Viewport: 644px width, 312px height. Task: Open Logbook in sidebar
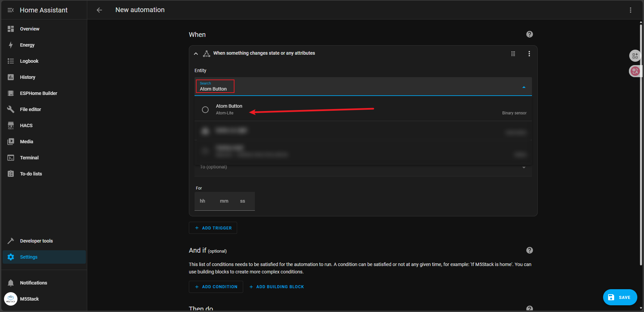[44, 61]
